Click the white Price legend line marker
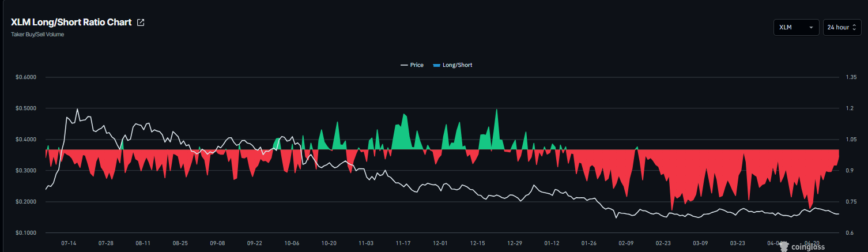This screenshot has height=252, width=868. tap(405, 65)
